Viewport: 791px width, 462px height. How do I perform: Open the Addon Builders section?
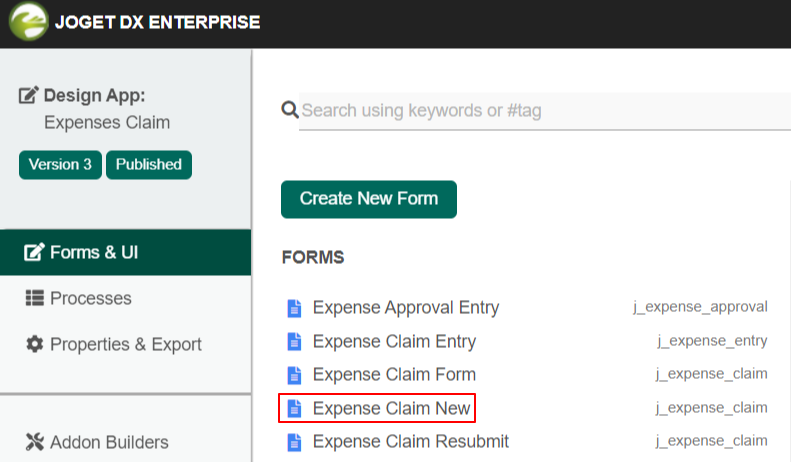108,442
